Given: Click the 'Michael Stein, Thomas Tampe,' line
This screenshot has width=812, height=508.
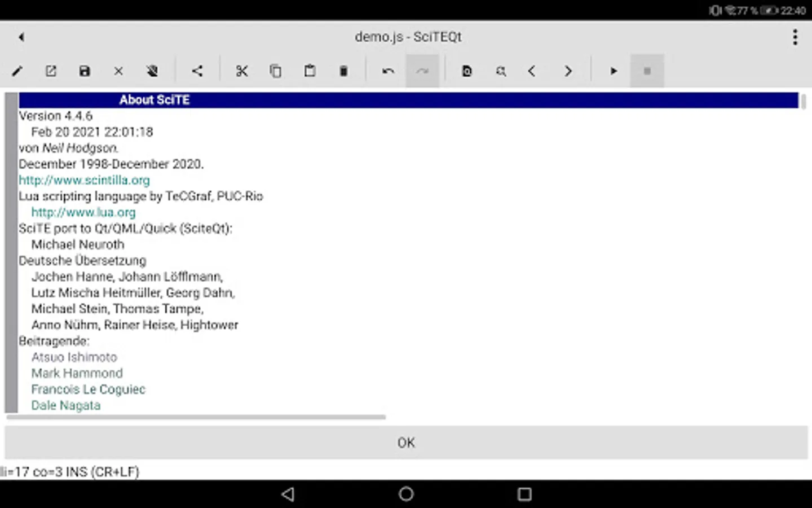Looking at the screenshot, I should (x=118, y=309).
